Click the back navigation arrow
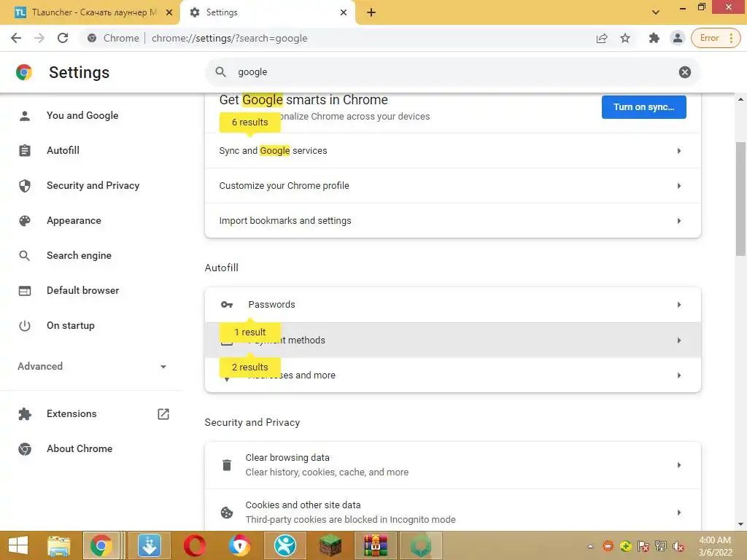This screenshot has height=560, width=747. pos(16,38)
